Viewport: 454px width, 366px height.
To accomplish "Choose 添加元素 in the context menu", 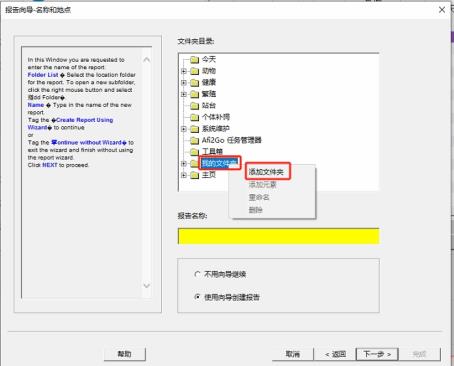I will pyautogui.click(x=262, y=184).
